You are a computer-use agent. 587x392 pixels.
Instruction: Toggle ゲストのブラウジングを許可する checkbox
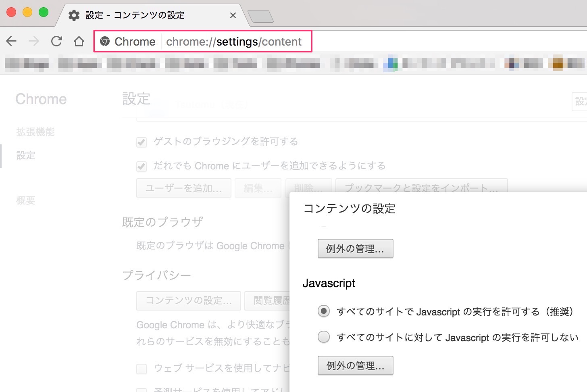[x=142, y=142]
